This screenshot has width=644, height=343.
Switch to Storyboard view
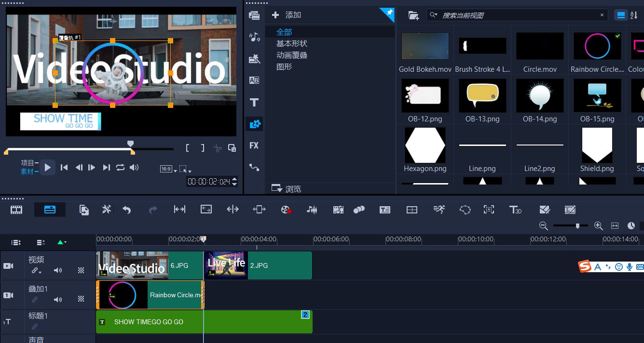pyautogui.click(x=16, y=210)
